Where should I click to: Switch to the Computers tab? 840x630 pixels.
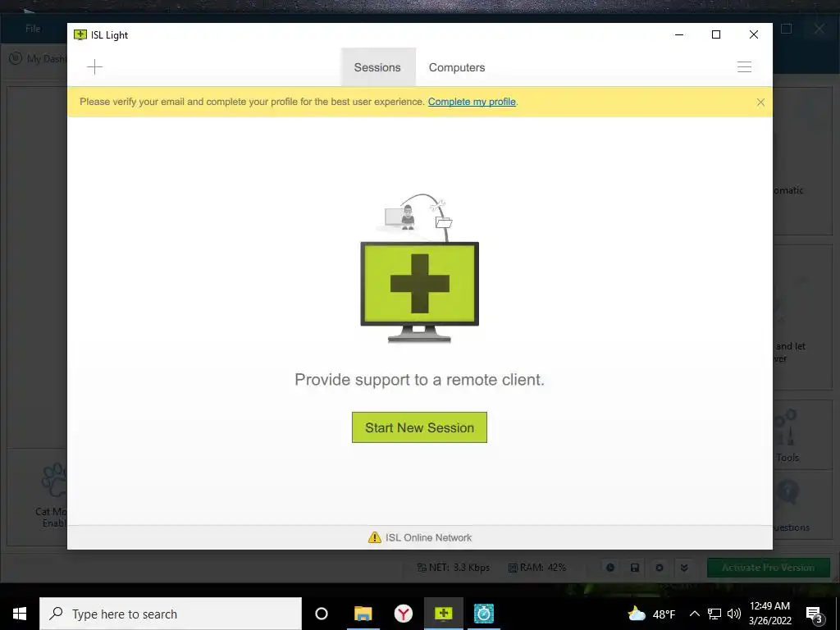(x=457, y=67)
